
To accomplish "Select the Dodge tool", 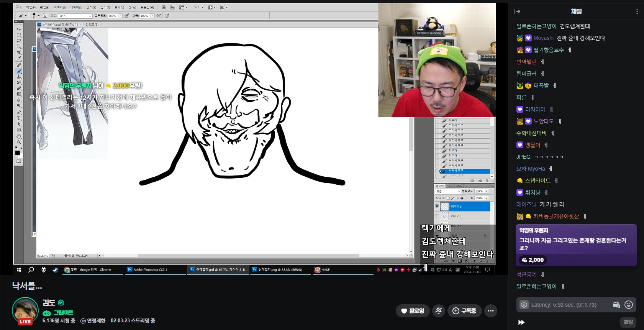I will click(x=19, y=105).
